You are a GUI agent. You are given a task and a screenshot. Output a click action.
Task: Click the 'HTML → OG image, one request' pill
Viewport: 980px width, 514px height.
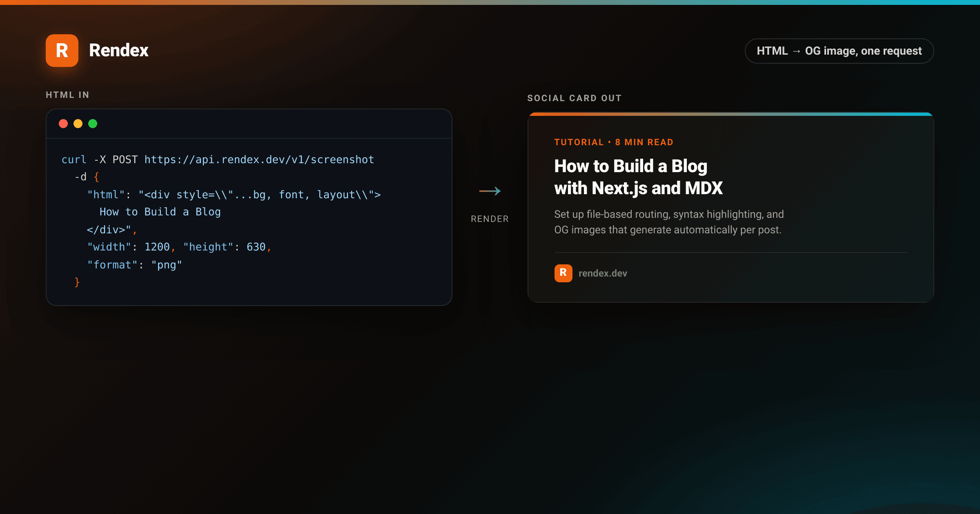[x=839, y=51]
